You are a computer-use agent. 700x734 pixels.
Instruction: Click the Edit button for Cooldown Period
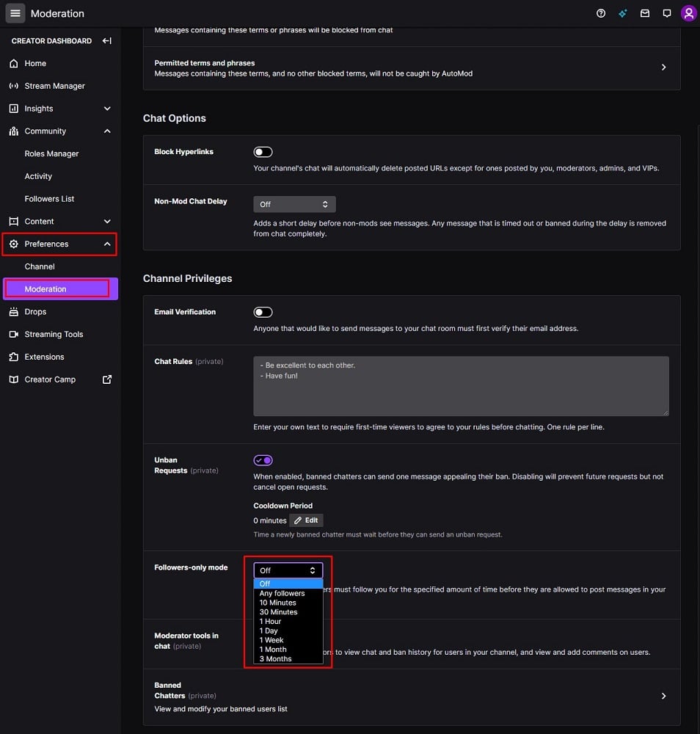[x=306, y=520]
